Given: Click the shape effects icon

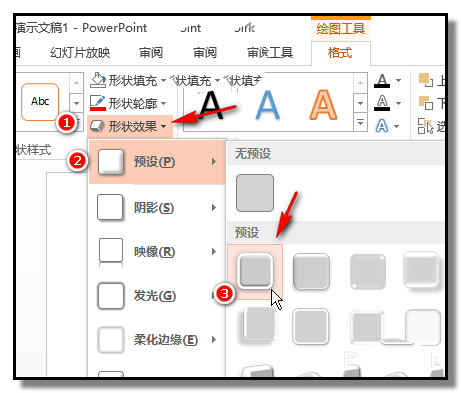Looking at the screenshot, I should tap(97, 126).
